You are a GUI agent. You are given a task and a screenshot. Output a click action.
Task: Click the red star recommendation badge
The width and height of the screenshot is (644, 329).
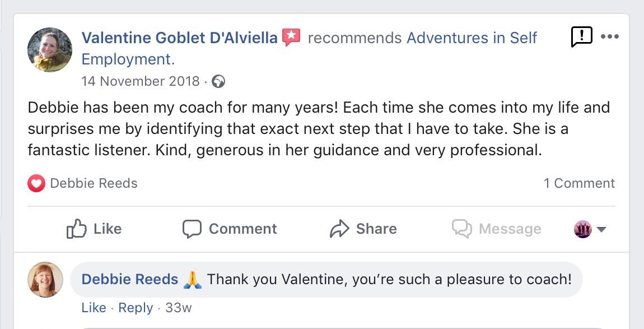pos(291,37)
